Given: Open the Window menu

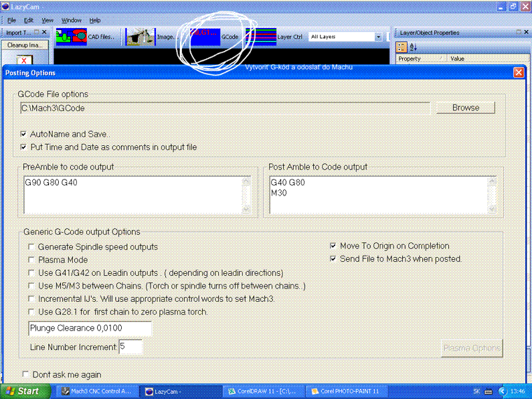Looking at the screenshot, I should point(71,20).
